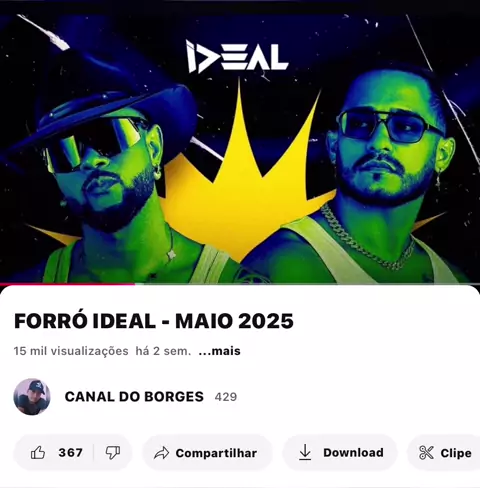The width and height of the screenshot is (480, 488).
Task: Tap the '15 mil visualizações' text
Action: 71,351
